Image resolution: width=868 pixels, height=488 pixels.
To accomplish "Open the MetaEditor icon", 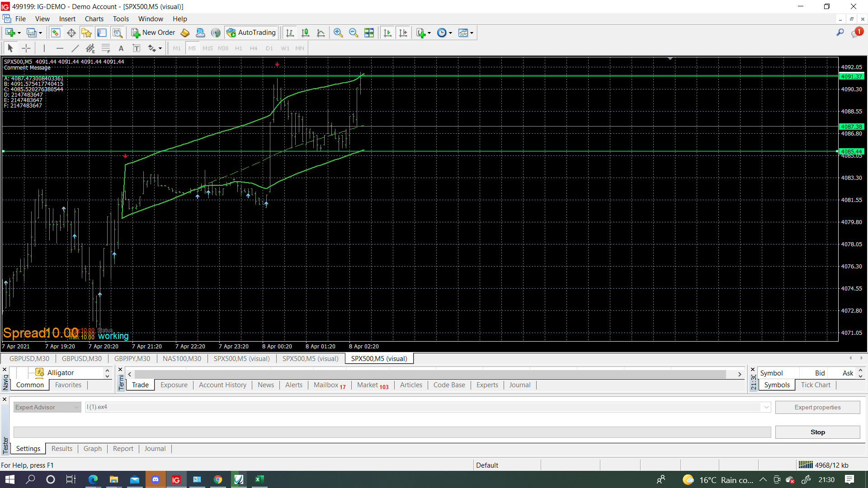I will point(185,33).
